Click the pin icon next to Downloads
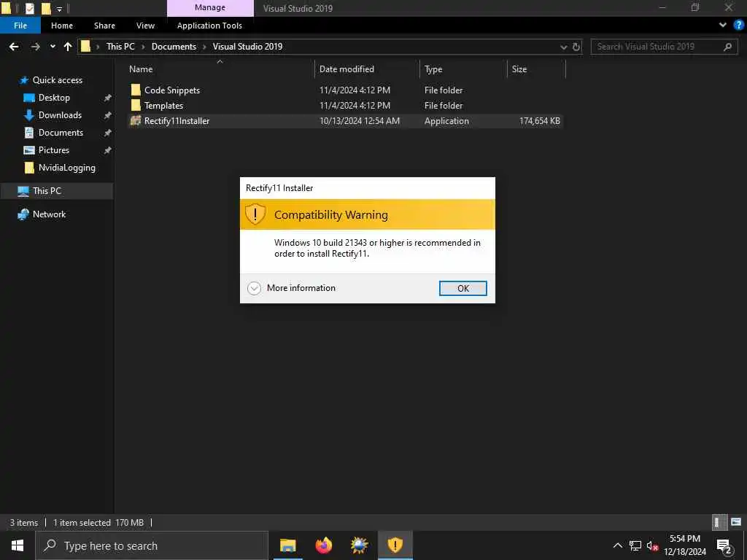Image resolution: width=747 pixels, height=560 pixels. pyautogui.click(x=108, y=115)
